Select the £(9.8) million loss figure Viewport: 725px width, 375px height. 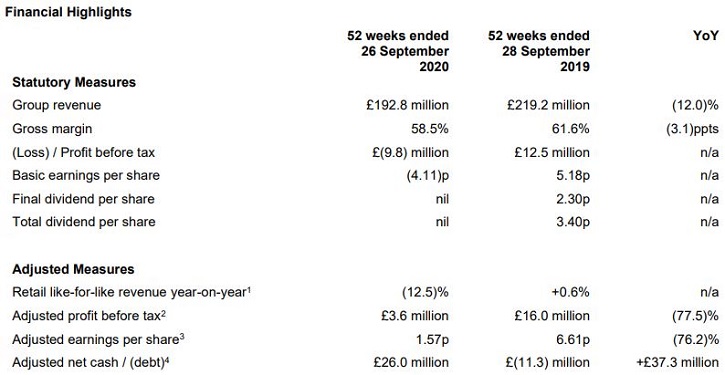411,152
